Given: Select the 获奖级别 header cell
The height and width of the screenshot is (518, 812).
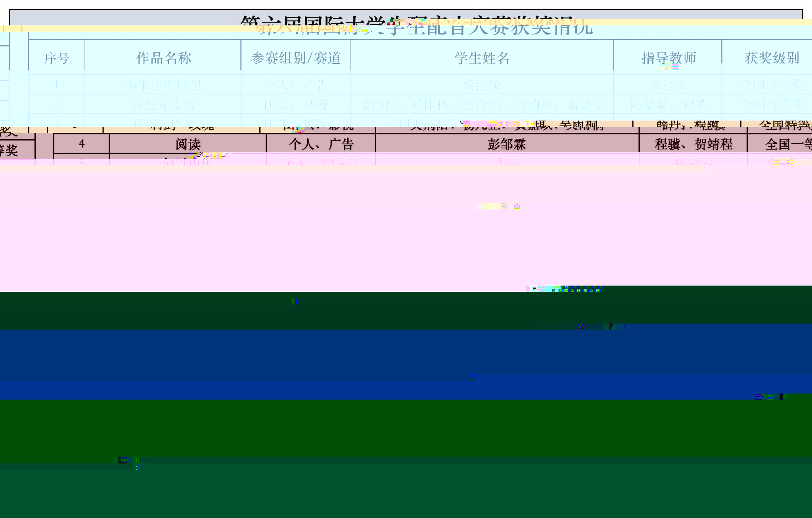Looking at the screenshot, I should [x=772, y=58].
